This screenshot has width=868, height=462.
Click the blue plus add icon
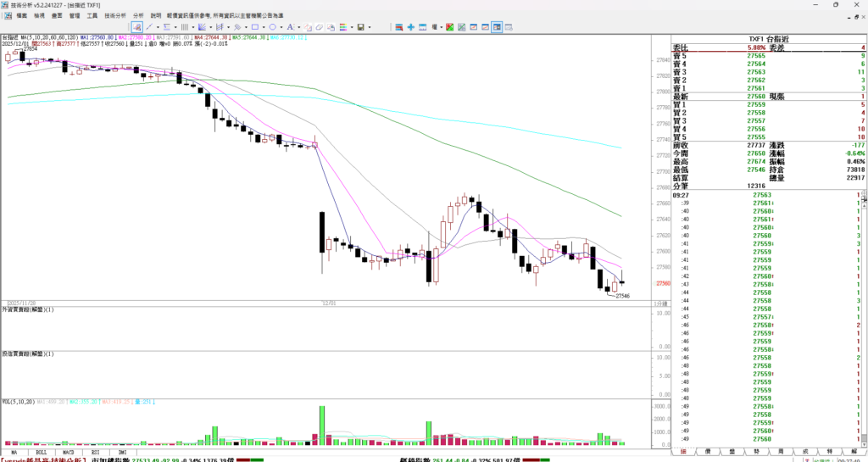[411, 27]
